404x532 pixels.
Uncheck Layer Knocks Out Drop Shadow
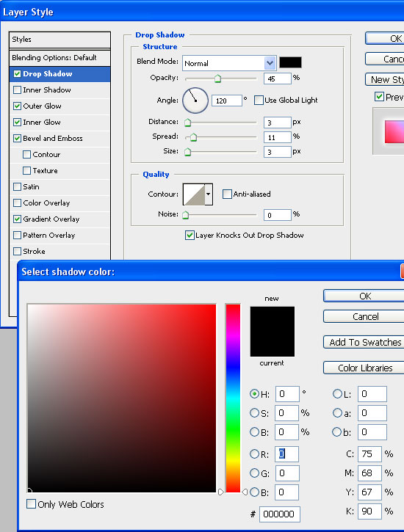[190, 235]
